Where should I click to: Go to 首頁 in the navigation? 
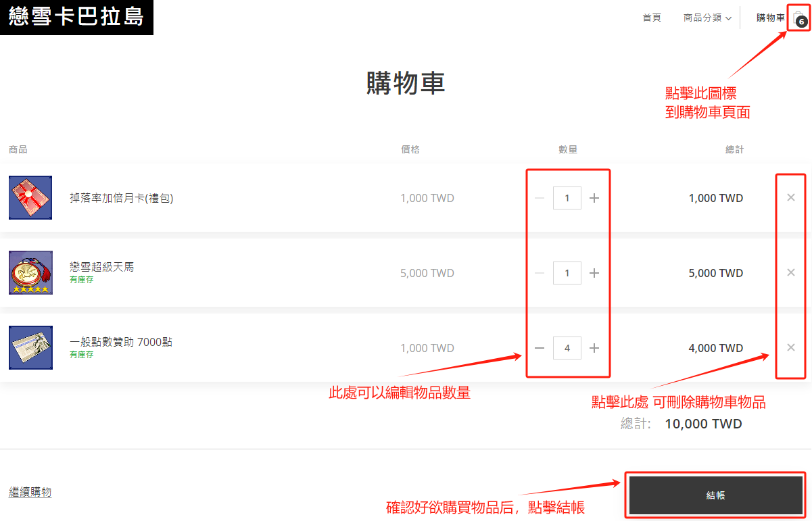[652, 18]
